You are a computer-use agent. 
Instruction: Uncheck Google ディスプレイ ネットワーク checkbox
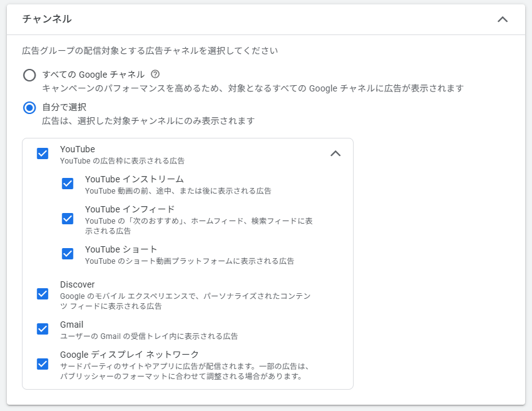[x=43, y=364]
